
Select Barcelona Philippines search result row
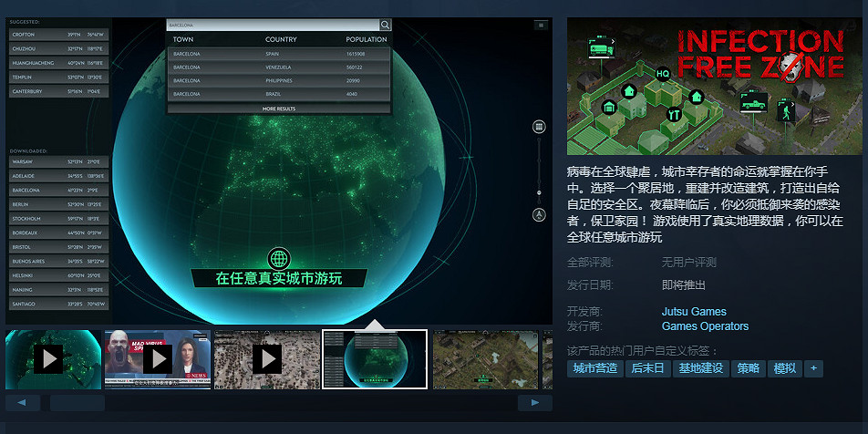click(x=279, y=81)
